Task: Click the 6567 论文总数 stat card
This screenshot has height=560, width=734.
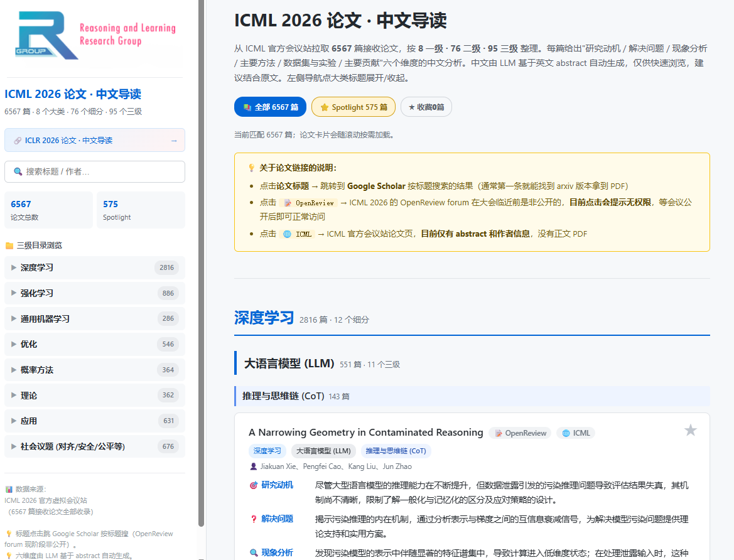Action: coord(49,210)
